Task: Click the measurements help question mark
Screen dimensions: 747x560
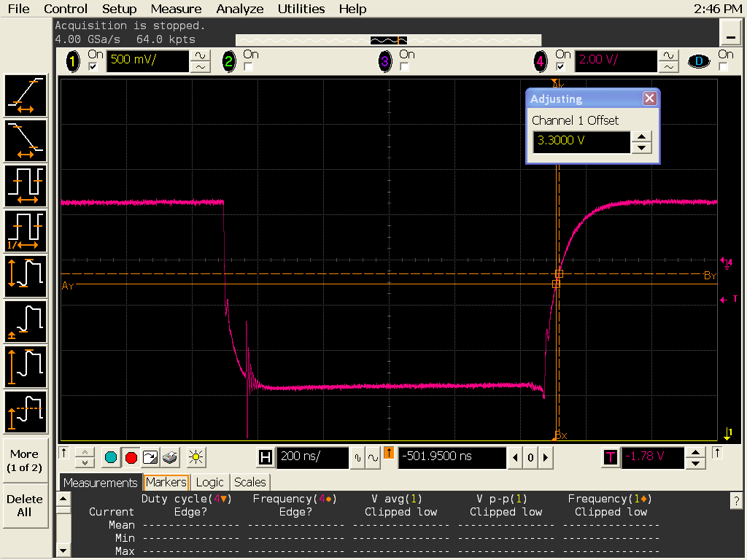Action: (736, 500)
